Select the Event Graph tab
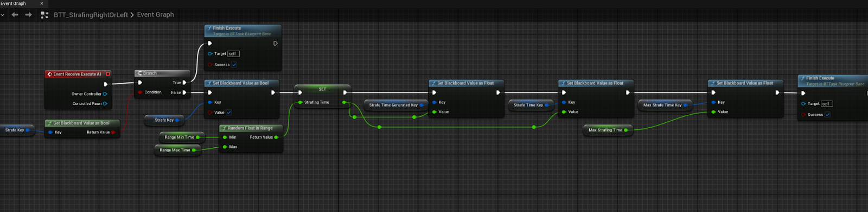 tap(14, 3)
